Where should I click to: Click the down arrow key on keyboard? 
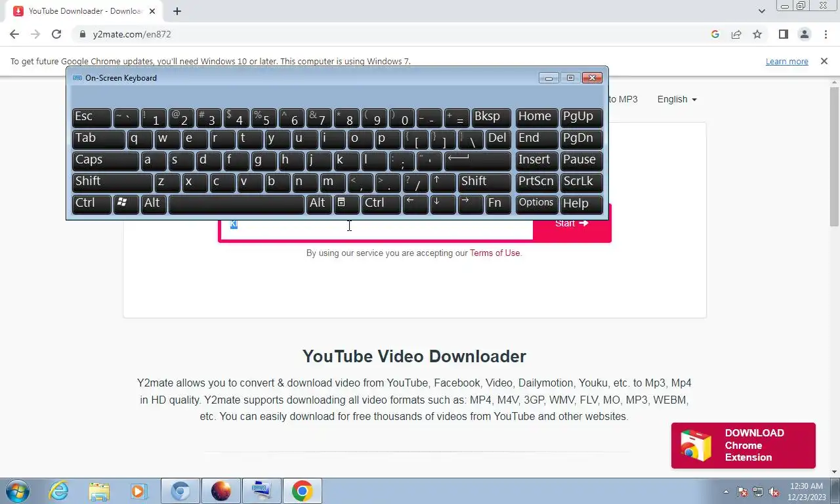[x=443, y=204]
